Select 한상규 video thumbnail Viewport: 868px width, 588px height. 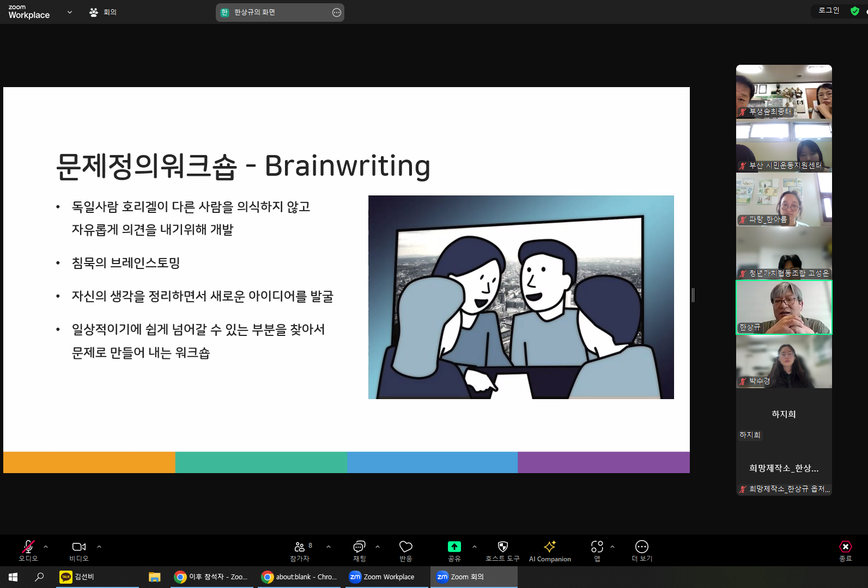click(x=784, y=307)
